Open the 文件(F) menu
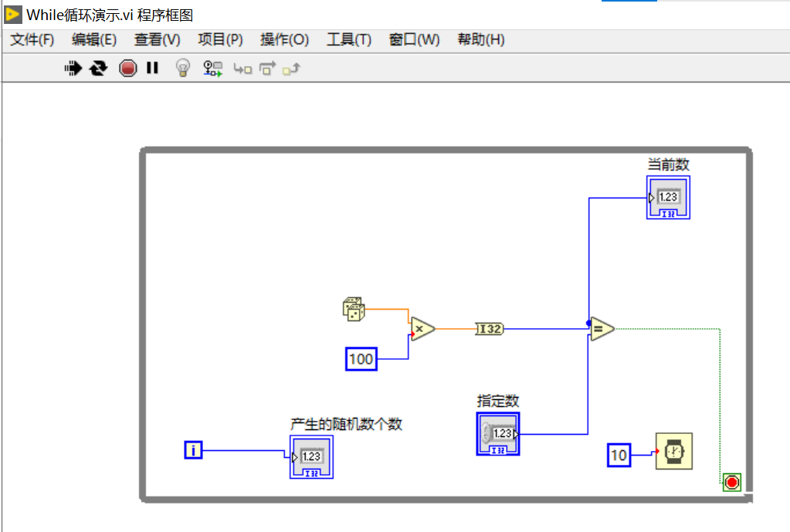The width and height of the screenshot is (790, 532). click(32, 39)
